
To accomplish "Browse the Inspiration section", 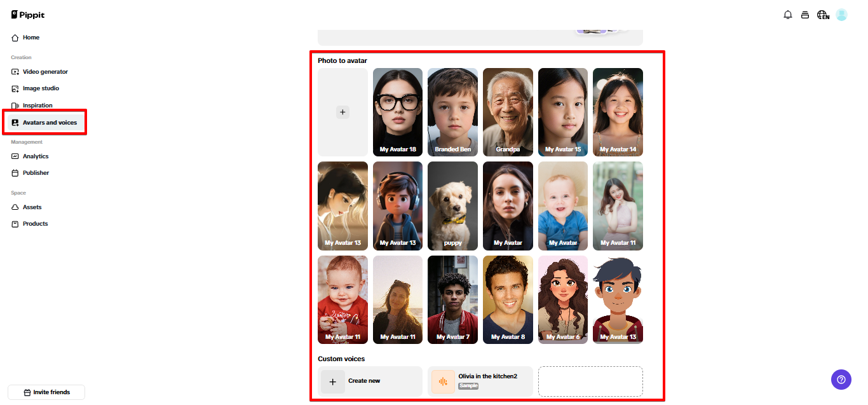I will [37, 105].
